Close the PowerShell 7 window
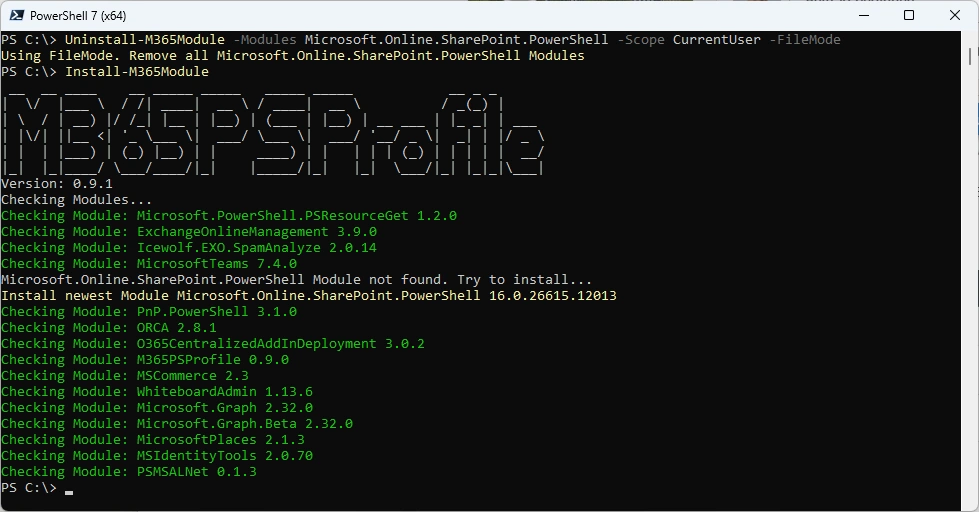 tap(954, 15)
